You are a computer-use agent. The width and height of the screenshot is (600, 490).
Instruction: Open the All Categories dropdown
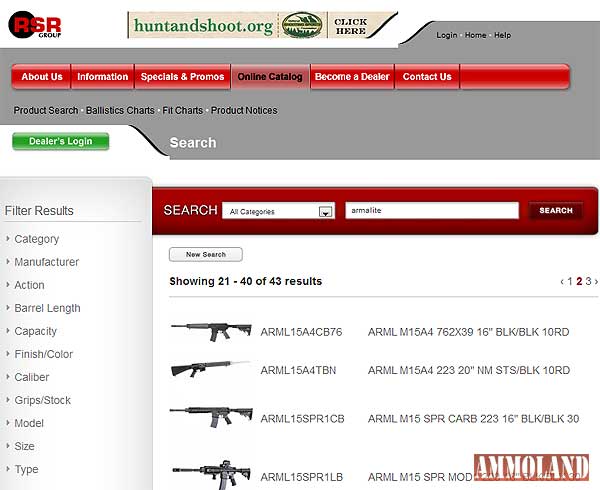point(279,211)
